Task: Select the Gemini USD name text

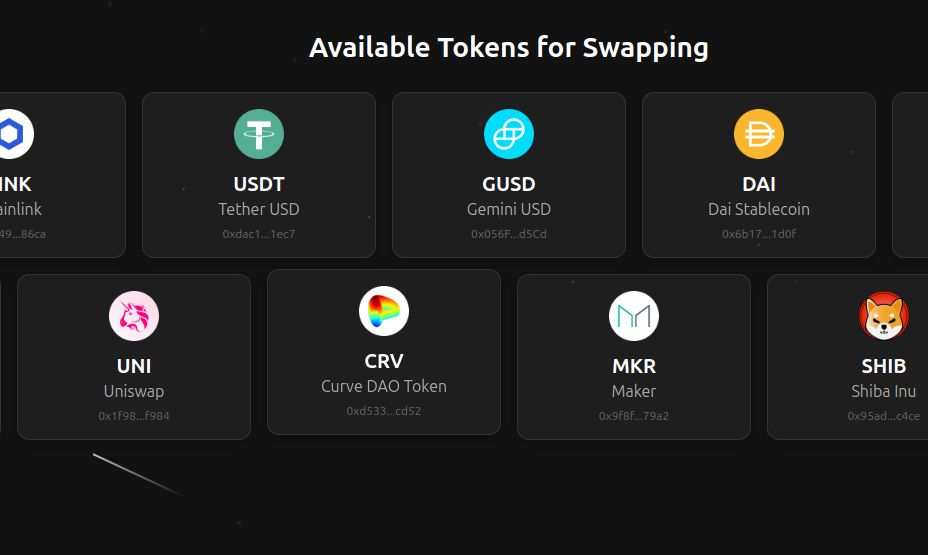Action: [x=509, y=209]
